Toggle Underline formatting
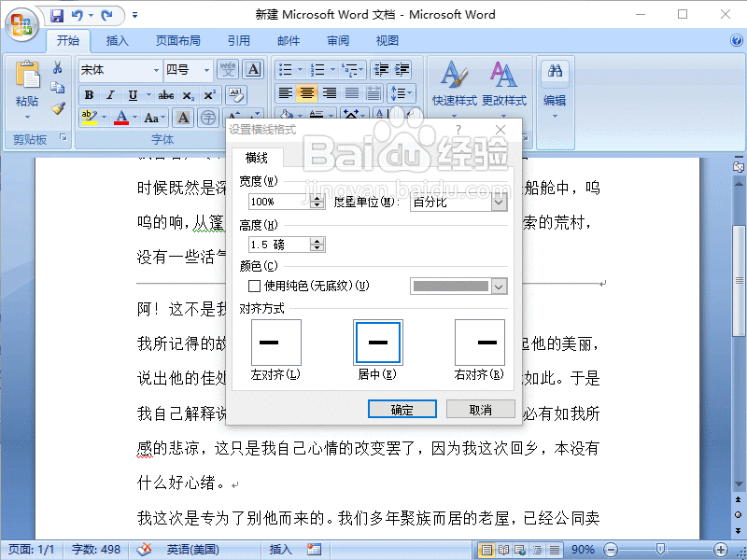The image size is (747, 560). pyautogui.click(x=133, y=95)
